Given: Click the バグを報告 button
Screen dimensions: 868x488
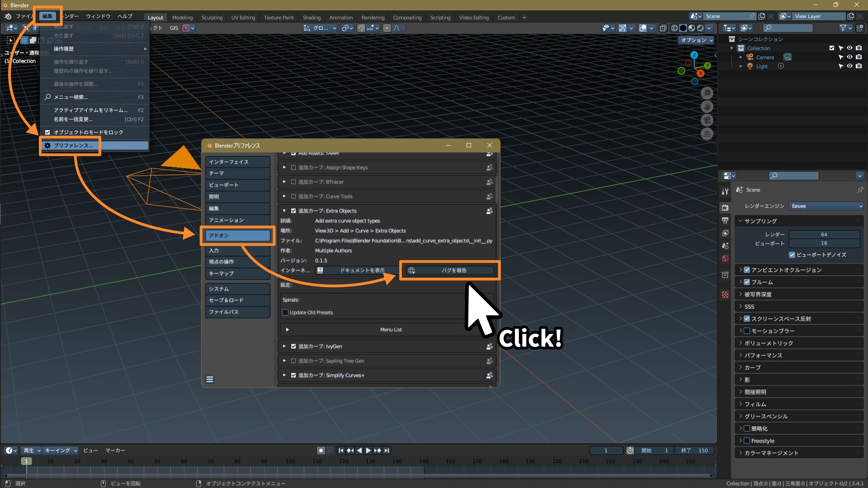Looking at the screenshot, I should pos(449,271).
